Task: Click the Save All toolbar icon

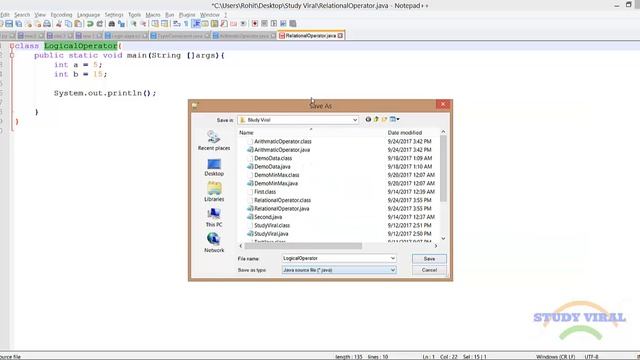Action: [x=19, y=24]
